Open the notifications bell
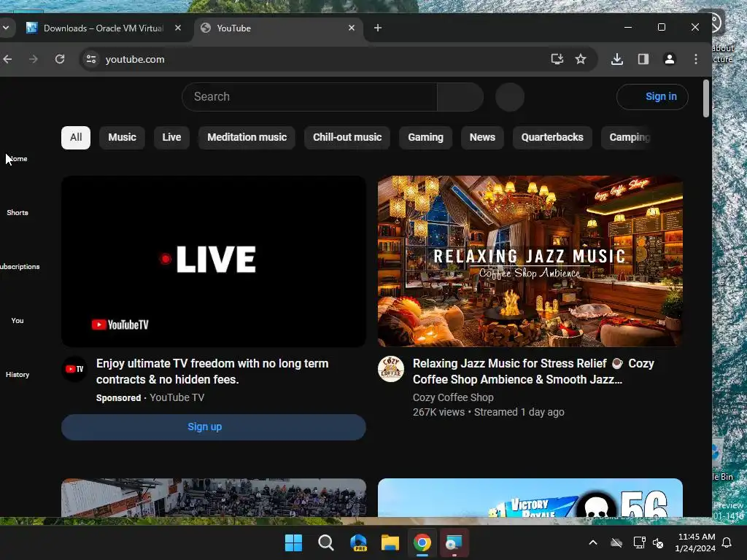The height and width of the screenshot is (560, 747). click(x=727, y=542)
